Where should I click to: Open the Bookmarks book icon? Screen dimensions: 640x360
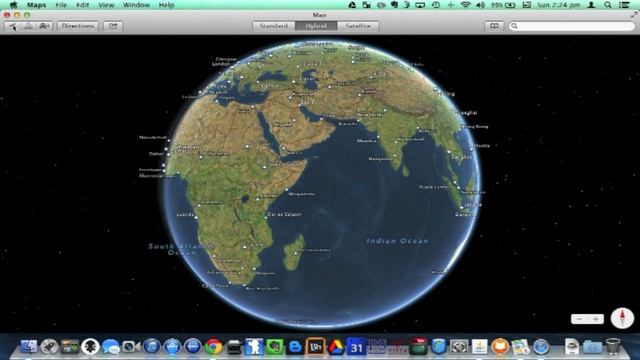[494, 26]
